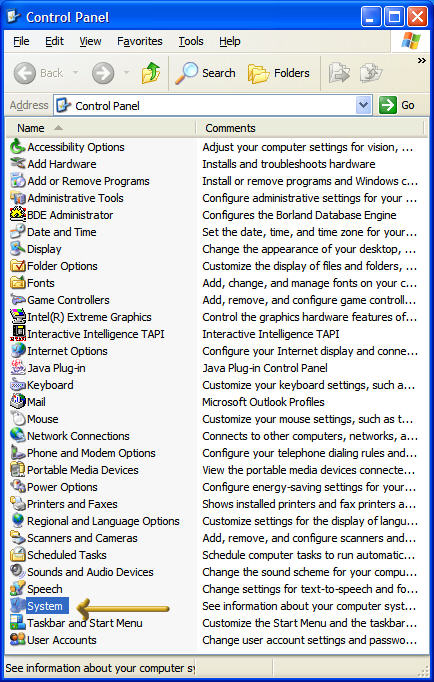Open the View menu
The image size is (434, 682).
click(90, 41)
